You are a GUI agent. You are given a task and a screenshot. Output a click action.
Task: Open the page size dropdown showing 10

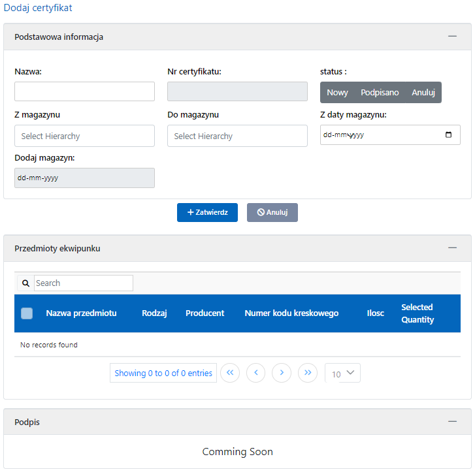coord(342,373)
